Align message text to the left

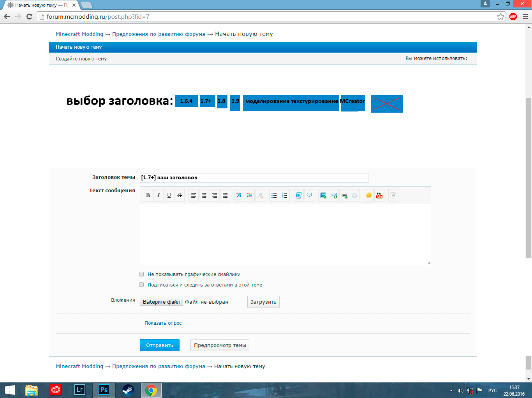[x=194, y=195]
